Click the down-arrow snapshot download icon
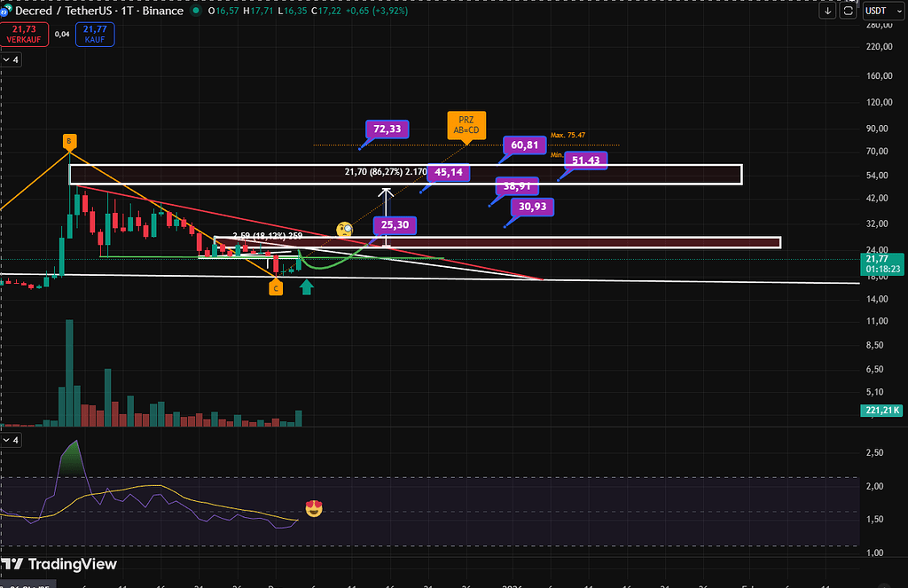 click(x=828, y=12)
